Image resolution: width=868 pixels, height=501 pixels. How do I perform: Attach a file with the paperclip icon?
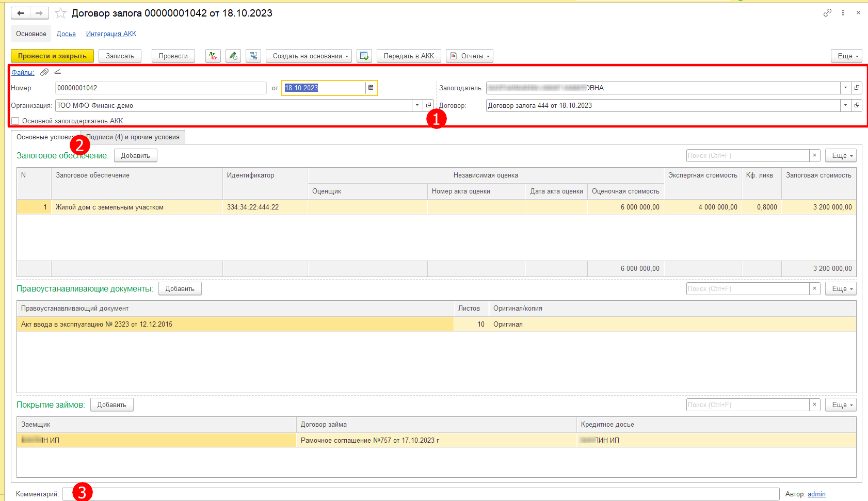click(x=44, y=72)
